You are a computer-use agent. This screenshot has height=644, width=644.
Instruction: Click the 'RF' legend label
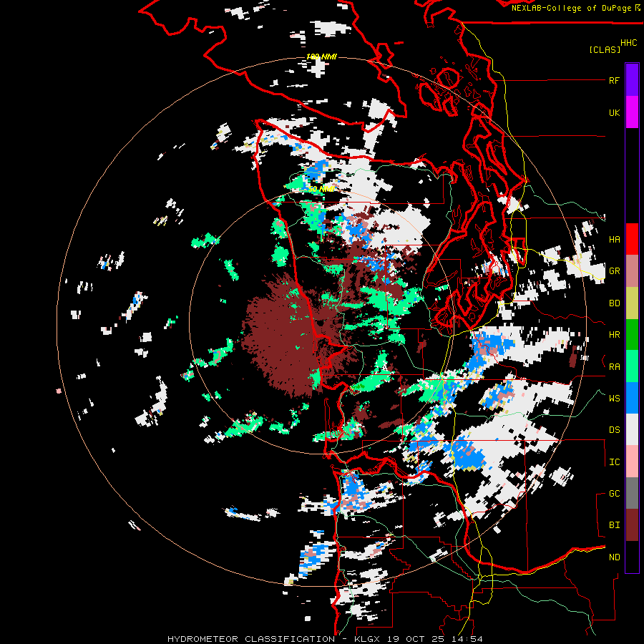click(614, 80)
